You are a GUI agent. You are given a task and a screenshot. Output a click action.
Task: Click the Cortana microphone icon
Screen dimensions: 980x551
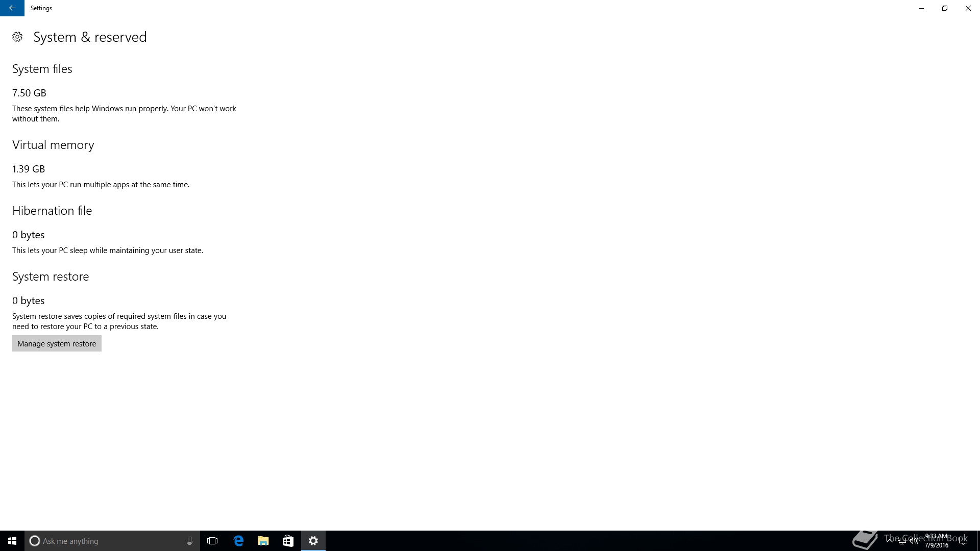click(189, 541)
